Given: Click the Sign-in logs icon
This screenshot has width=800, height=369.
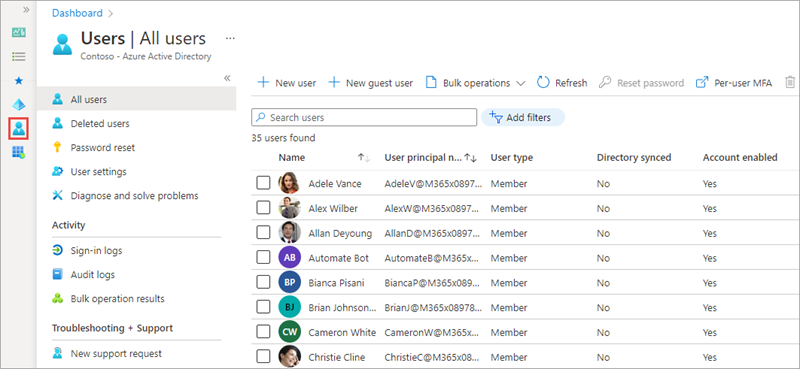Looking at the screenshot, I should coord(58,251).
